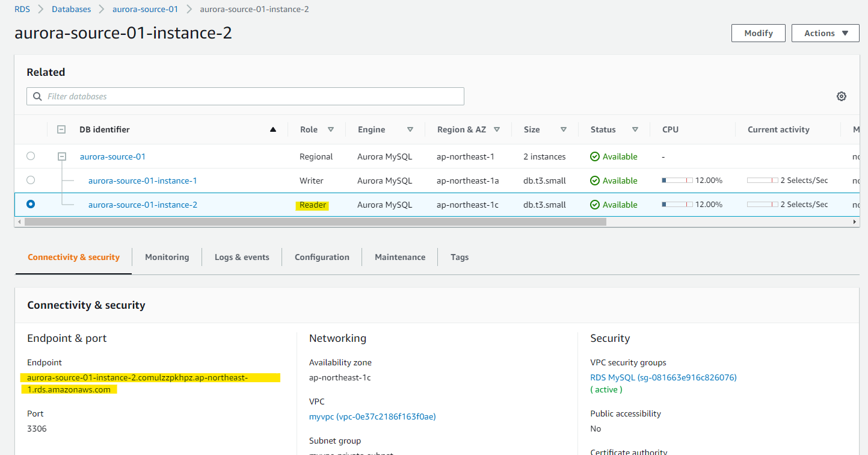Open the Configuration tab
This screenshot has width=868, height=455.
coord(322,257)
